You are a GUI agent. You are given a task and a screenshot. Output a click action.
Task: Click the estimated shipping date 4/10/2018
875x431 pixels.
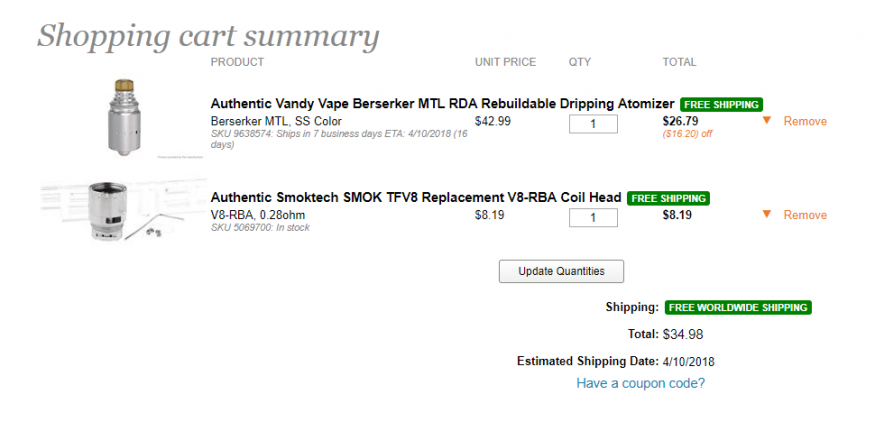point(689,361)
